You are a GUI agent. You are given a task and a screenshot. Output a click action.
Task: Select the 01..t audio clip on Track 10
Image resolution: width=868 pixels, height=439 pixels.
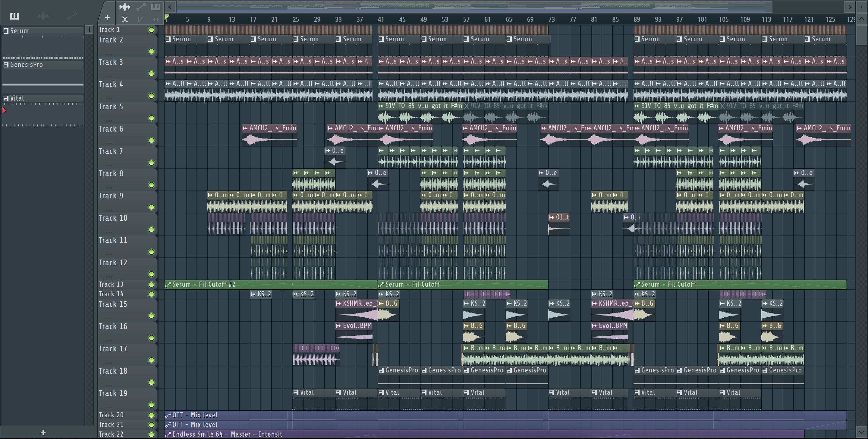coord(559,224)
